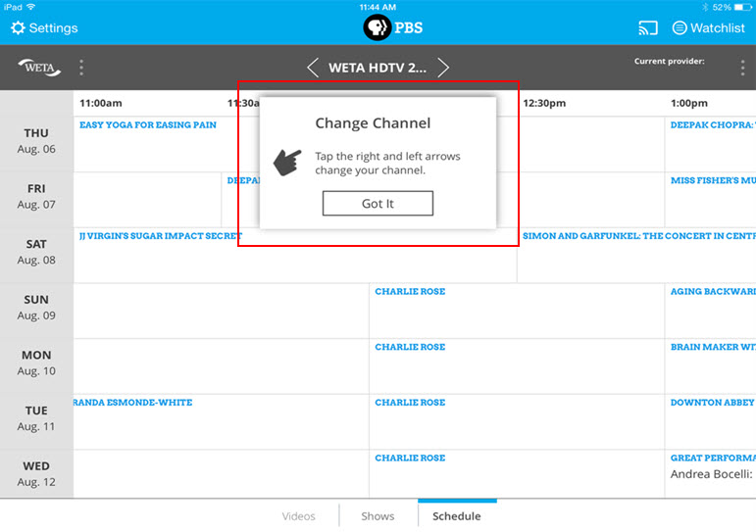Tap the pointing hand icon in dialog
756x532 pixels.
coord(287,163)
